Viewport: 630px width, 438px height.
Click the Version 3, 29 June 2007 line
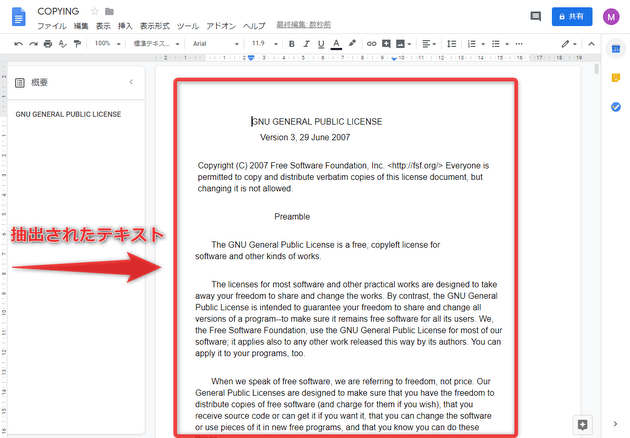(x=305, y=137)
